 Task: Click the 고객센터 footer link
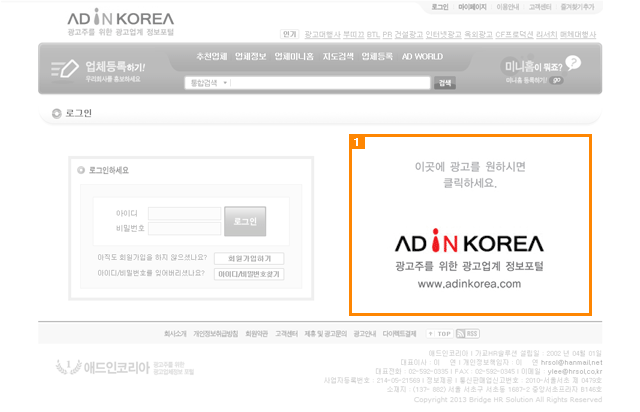coord(286,334)
